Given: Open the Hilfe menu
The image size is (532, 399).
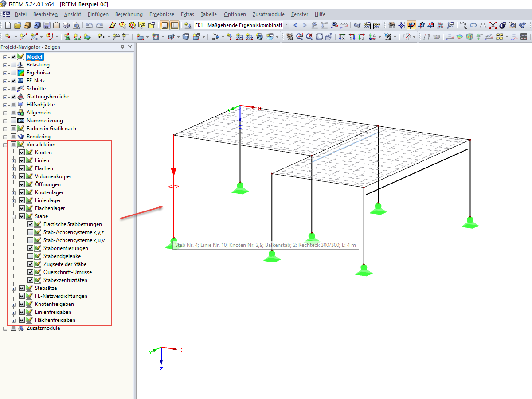Looking at the screenshot, I should (320, 14).
